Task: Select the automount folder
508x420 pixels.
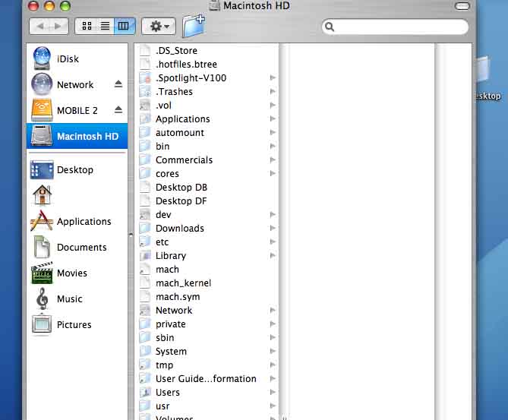Action: coord(207,133)
